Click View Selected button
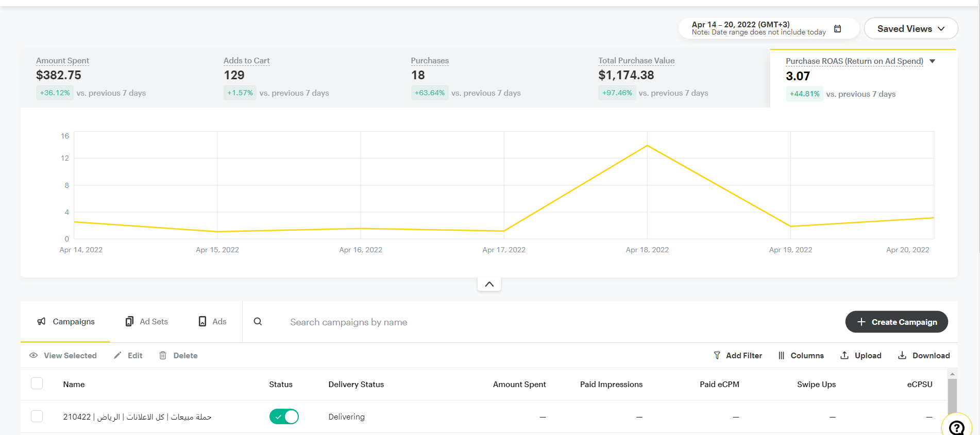The width and height of the screenshot is (980, 435). pyautogui.click(x=63, y=355)
